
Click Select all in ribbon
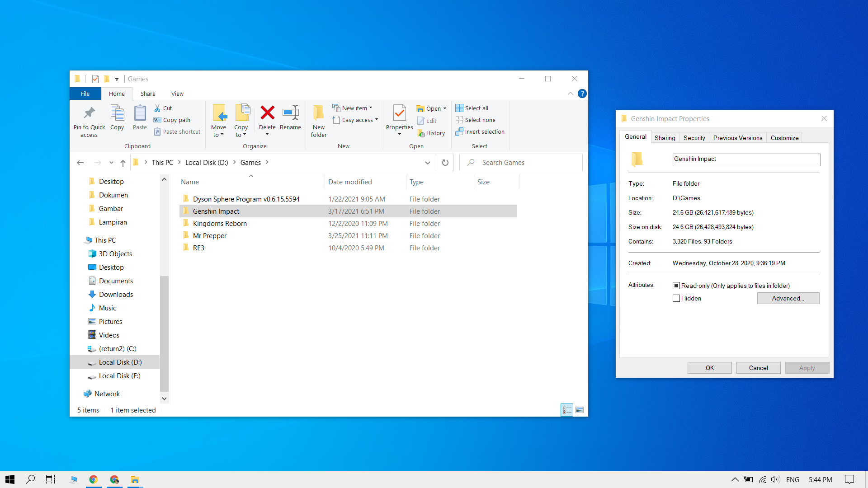pyautogui.click(x=472, y=108)
